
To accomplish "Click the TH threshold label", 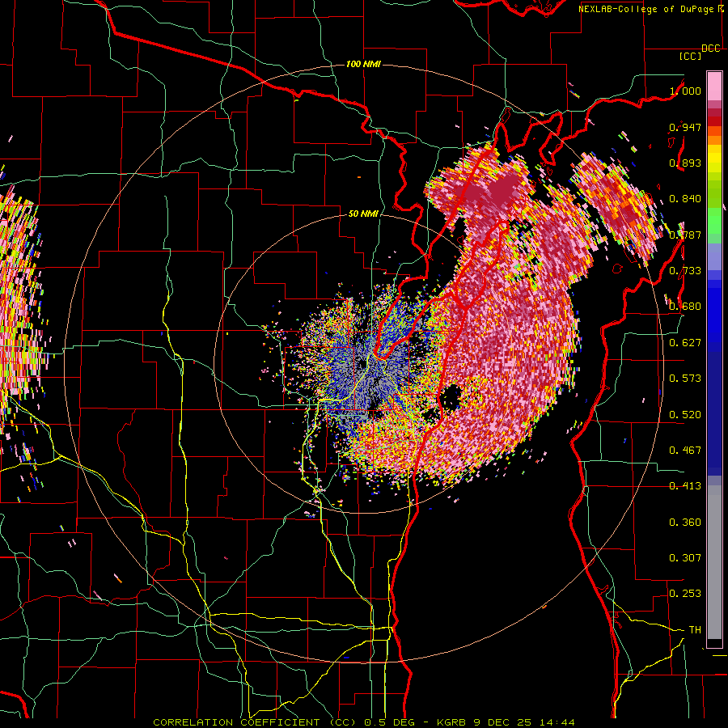I will coord(695,630).
